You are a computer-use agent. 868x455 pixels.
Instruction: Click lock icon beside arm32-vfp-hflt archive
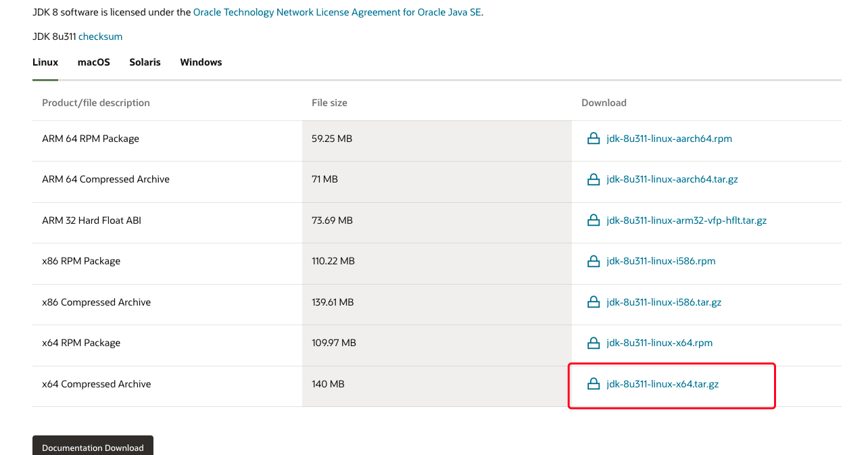coord(594,220)
